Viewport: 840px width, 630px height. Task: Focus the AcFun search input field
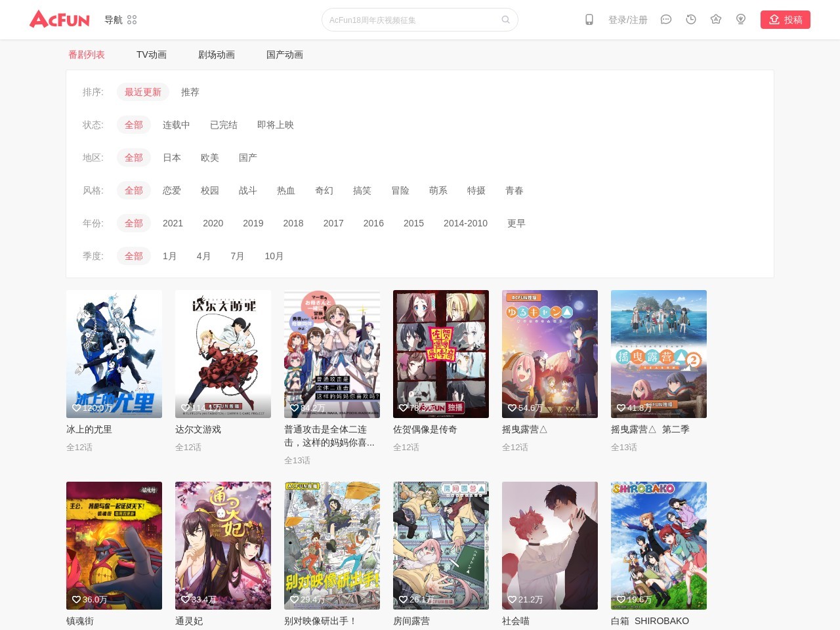[x=413, y=20]
